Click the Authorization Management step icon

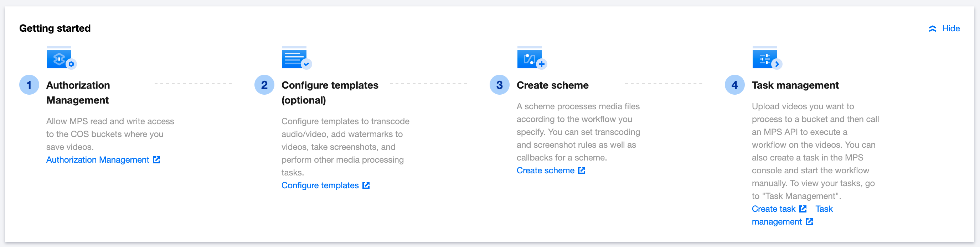point(61,58)
